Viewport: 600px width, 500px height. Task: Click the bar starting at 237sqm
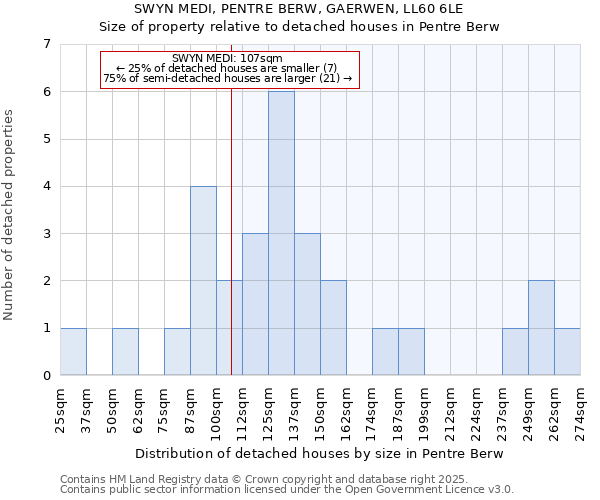pyautogui.click(x=515, y=351)
